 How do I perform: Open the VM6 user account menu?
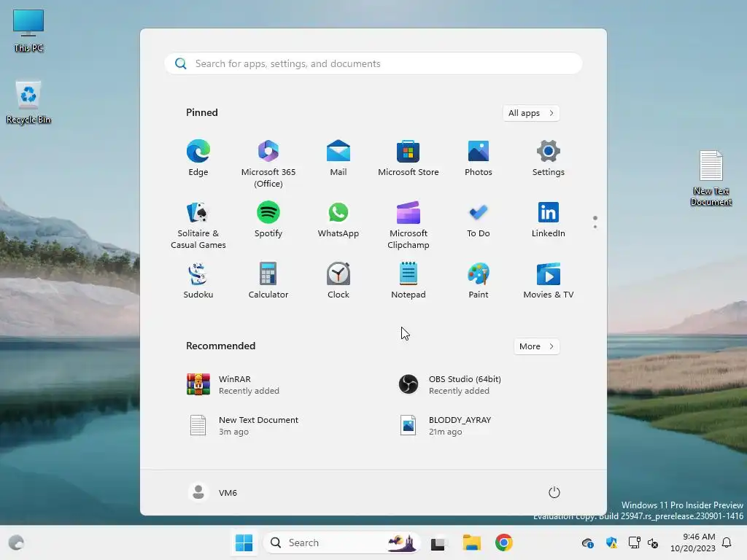pyautogui.click(x=213, y=492)
